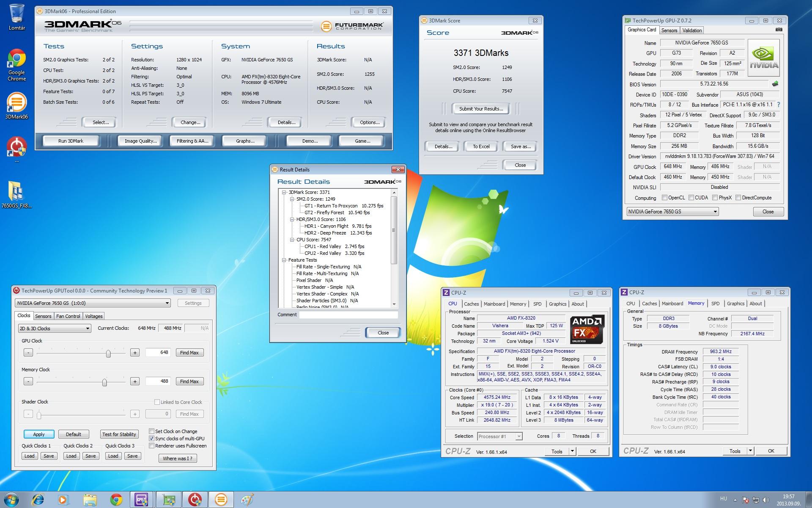This screenshot has width=812, height=508.
Task: Toggle the PhysX checkbox in GPU-Z
Action: pyautogui.click(x=715, y=198)
